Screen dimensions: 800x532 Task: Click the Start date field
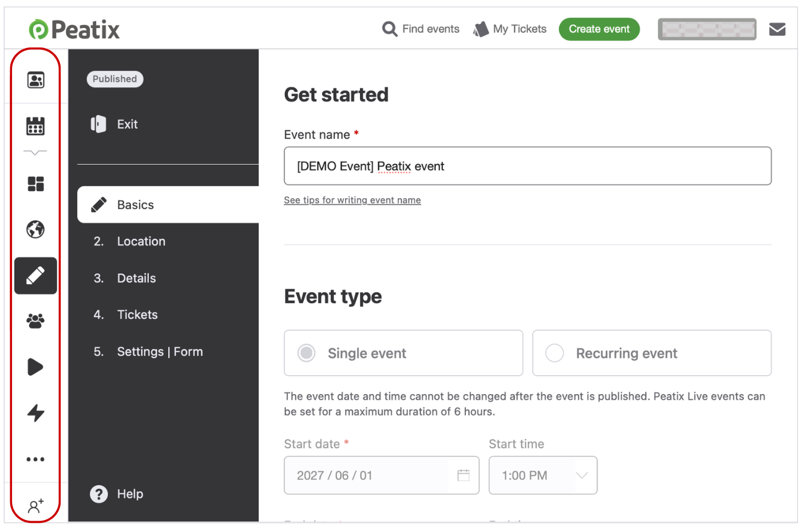(x=382, y=475)
